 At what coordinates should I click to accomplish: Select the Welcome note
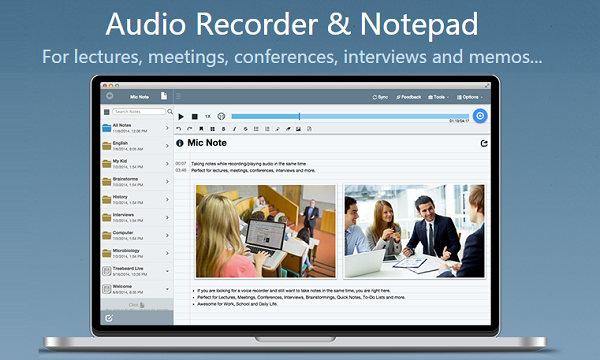[137, 289]
